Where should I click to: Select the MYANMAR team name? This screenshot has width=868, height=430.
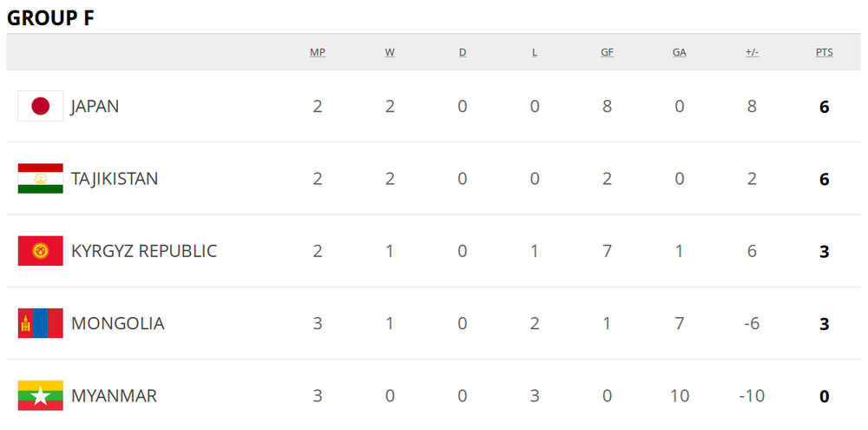(114, 395)
